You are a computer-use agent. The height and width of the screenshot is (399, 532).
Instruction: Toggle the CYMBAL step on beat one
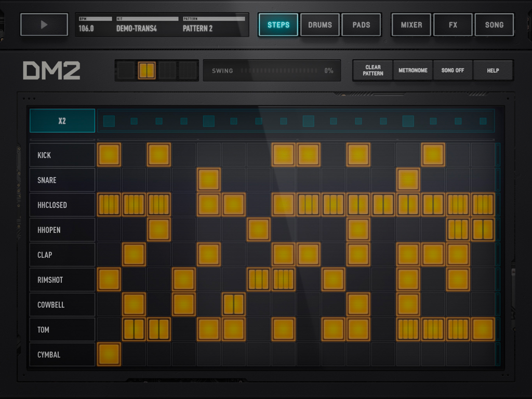click(x=109, y=354)
